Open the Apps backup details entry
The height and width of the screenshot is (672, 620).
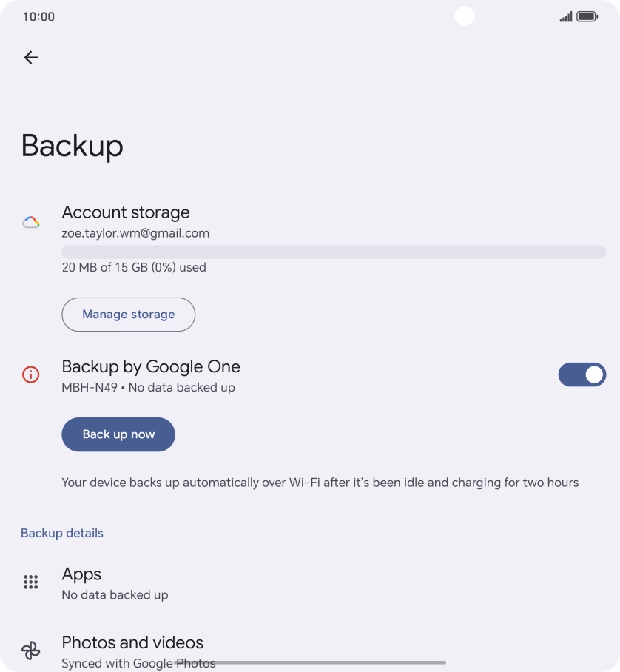point(115,583)
